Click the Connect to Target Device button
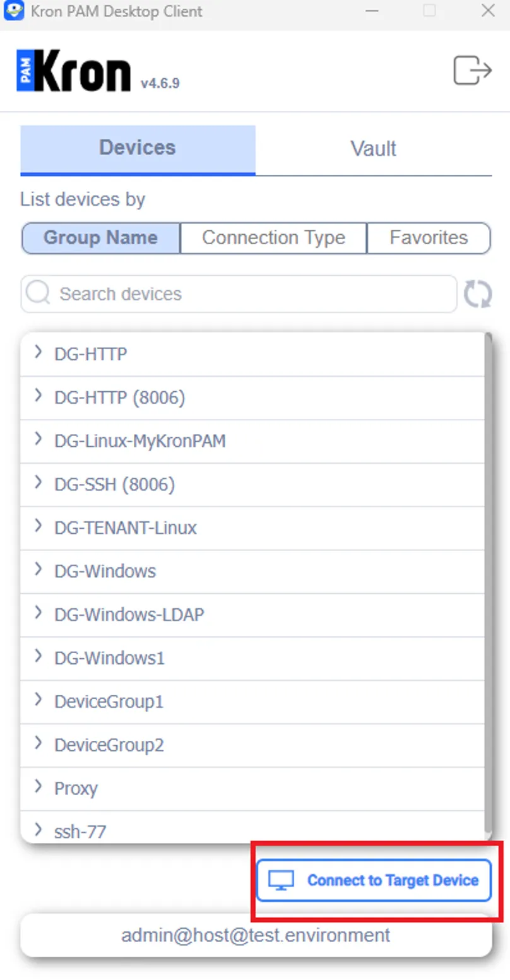 [374, 880]
